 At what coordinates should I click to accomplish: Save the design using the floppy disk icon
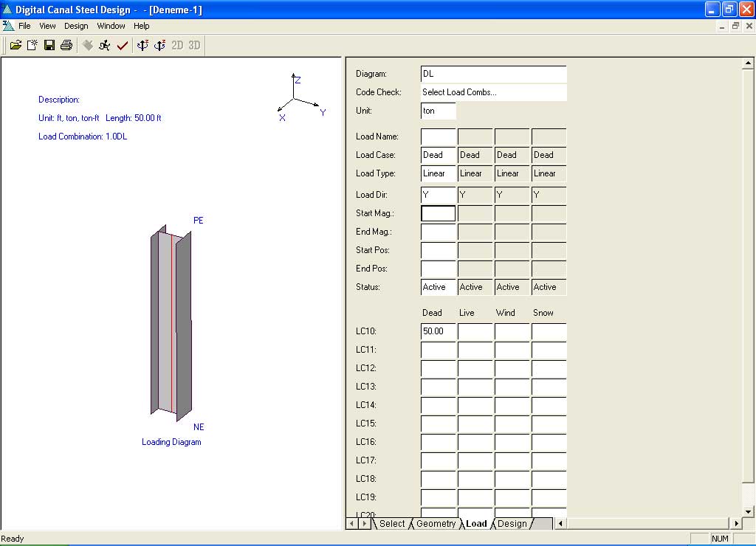[49, 45]
